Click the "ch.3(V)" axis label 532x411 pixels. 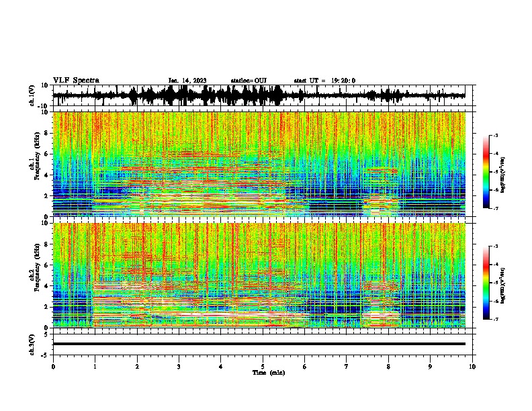point(32,345)
